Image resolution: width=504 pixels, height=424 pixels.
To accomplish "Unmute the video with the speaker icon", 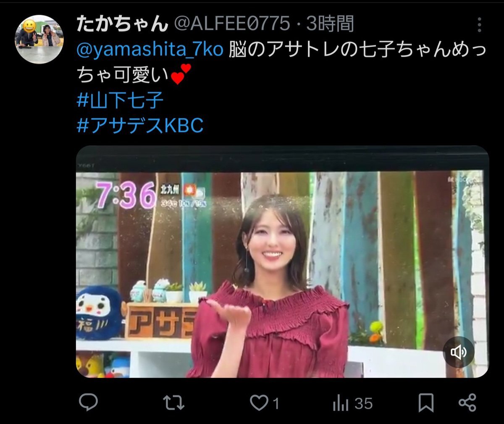I will (458, 352).
